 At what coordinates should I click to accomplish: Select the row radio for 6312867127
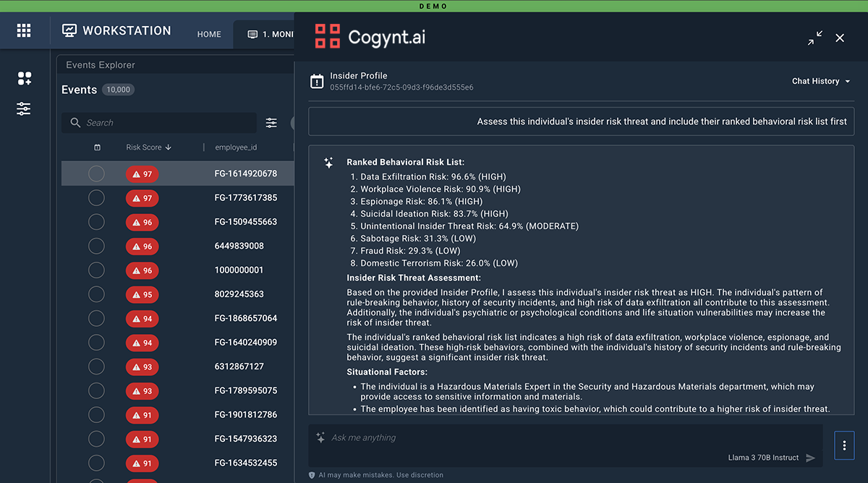(96, 367)
